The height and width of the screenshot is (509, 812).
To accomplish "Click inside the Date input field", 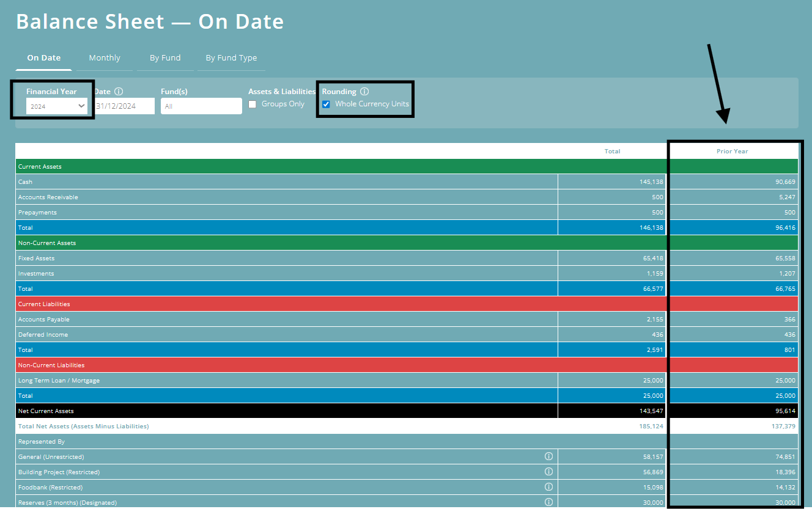I will [125, 106].
